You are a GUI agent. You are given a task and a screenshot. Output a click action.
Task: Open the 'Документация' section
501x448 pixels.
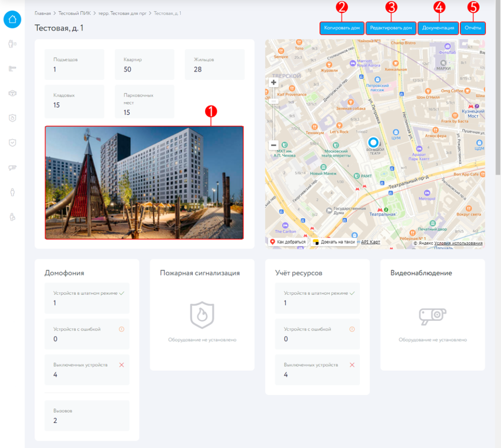438,28
